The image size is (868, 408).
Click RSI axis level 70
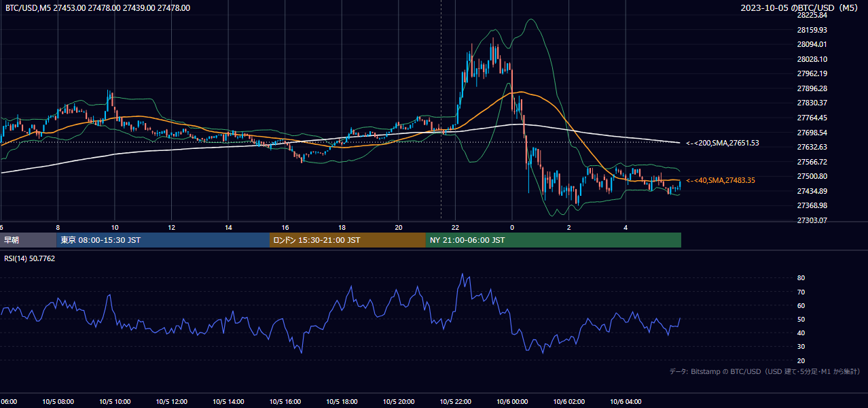point(801,292)
